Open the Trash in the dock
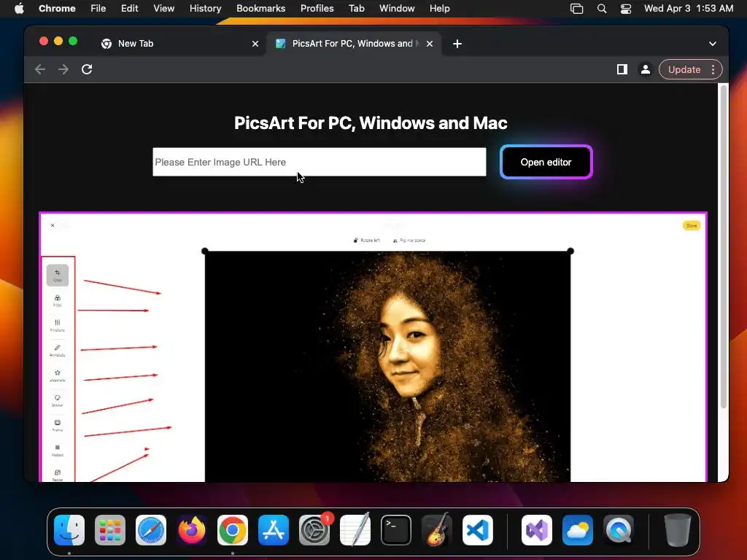Screen dimensions: 747x560 pyautogui.click(x=678, y=530)
